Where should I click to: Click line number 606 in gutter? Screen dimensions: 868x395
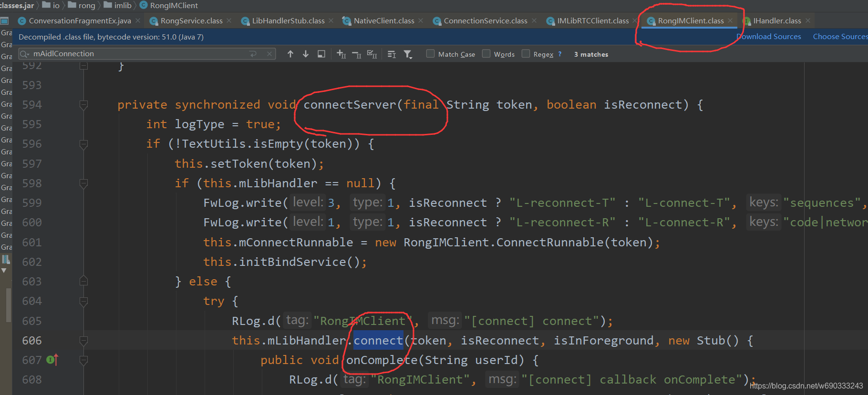(x=32, y=341)
